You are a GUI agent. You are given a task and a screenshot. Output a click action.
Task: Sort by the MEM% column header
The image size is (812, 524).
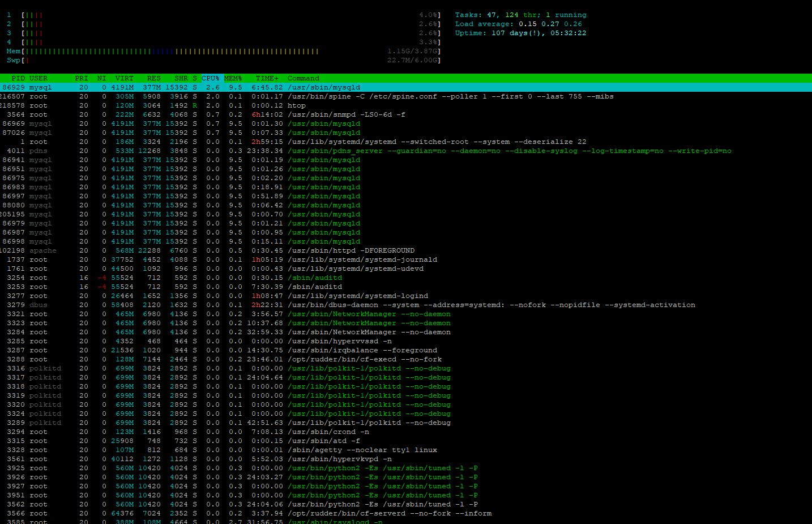tap(233, 78)
